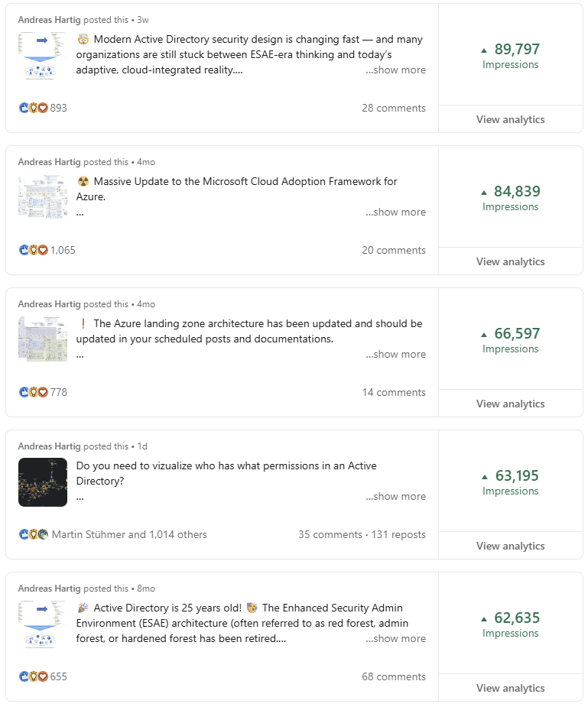Screen dimensions: 588x707
Task: Open 28 comments on the top post
Action: 394,108
